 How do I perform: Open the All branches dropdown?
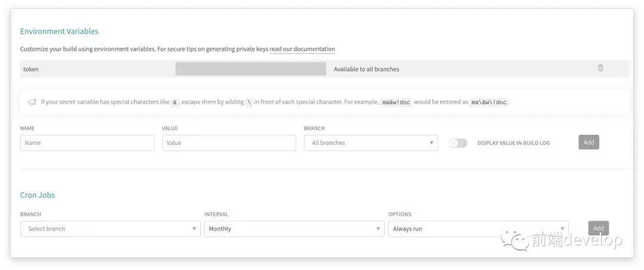coord(370,143)
